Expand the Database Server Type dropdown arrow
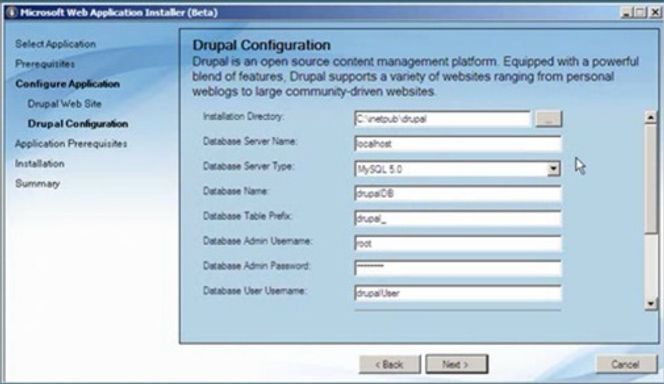 click(553, 169)
